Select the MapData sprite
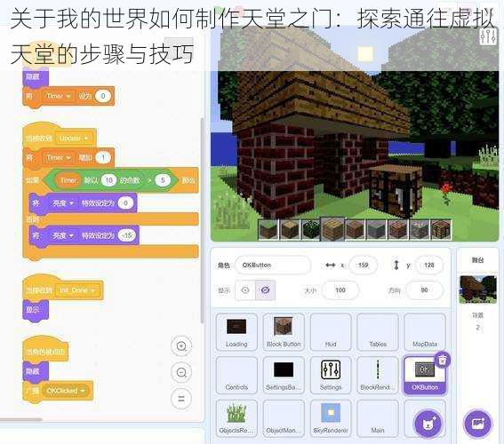504x444 pixels. (425, 332)
